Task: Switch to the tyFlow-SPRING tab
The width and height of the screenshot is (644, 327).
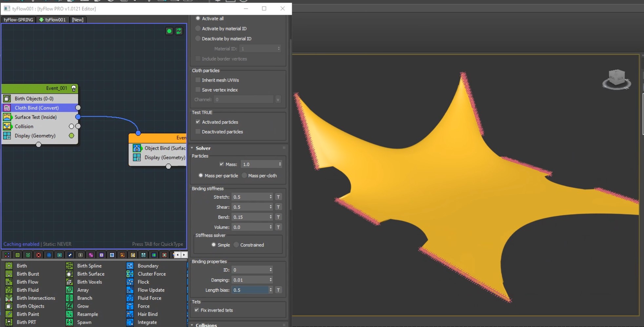Action: pos(18,20)
